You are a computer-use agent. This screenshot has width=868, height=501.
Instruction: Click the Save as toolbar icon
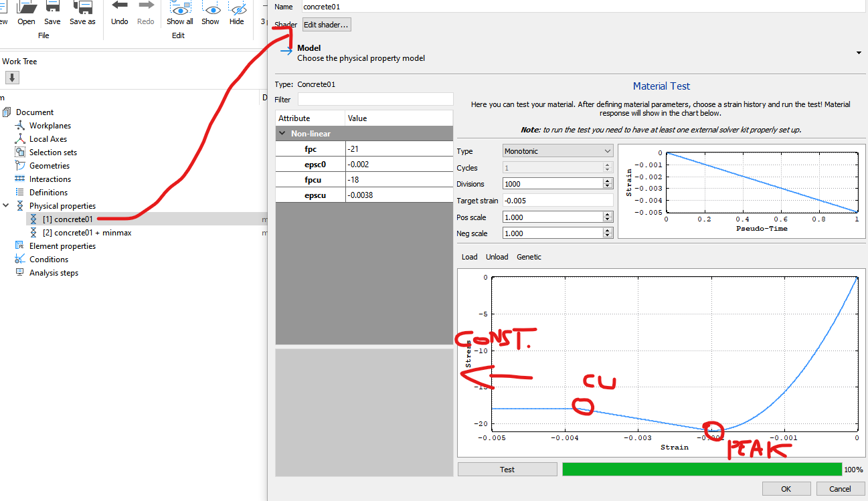[x=82, y=8]
